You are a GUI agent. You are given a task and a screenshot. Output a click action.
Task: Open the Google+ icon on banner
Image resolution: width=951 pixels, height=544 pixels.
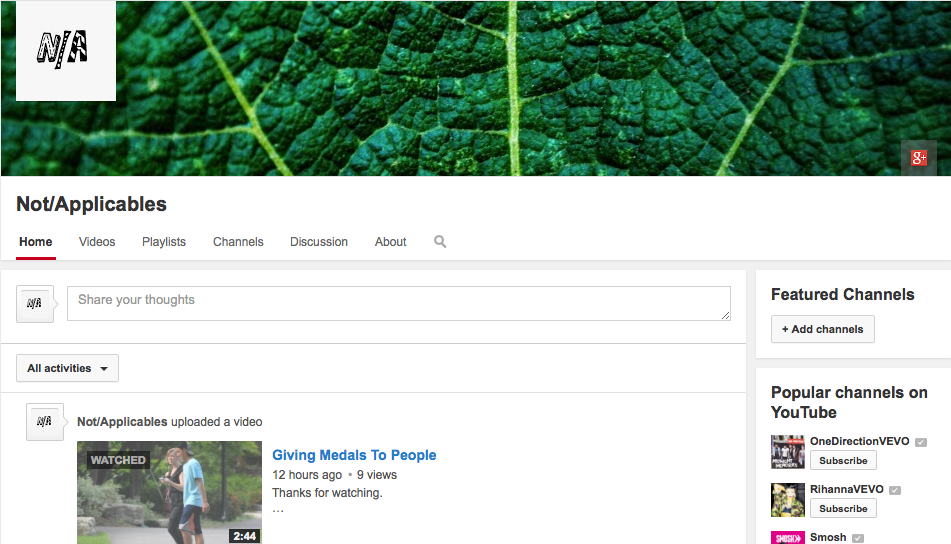(x=919, y=158)
